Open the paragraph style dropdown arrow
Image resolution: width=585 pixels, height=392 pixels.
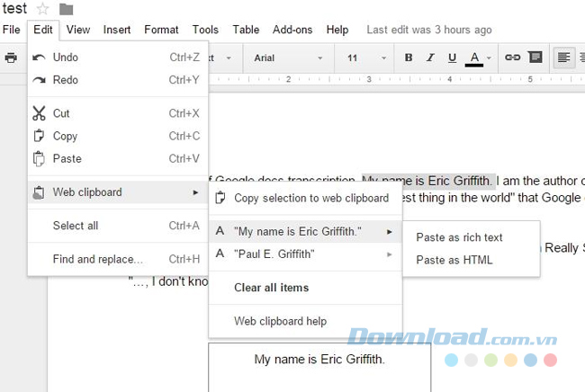(x=229, y=58)
